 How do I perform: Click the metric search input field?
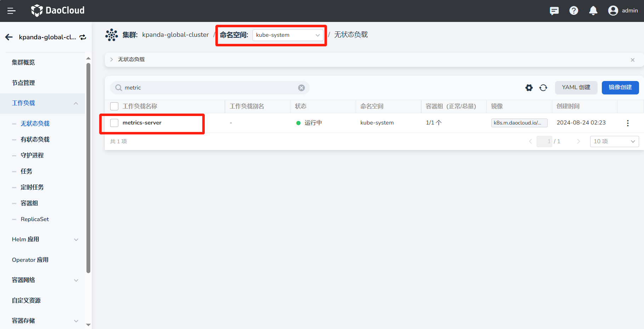point(209,88)
